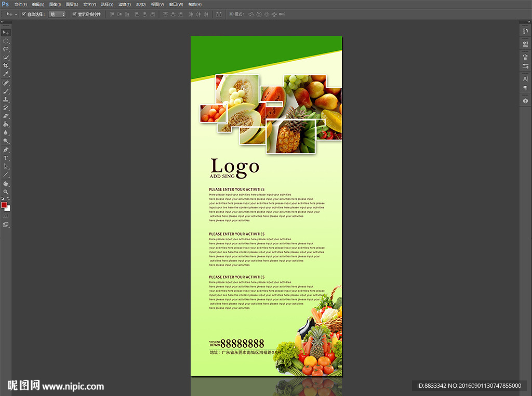Image resolution: width=532 pixels, height=396 pixels.
Task: Toggle Quick Mask mode
Action: coord(6,215)
